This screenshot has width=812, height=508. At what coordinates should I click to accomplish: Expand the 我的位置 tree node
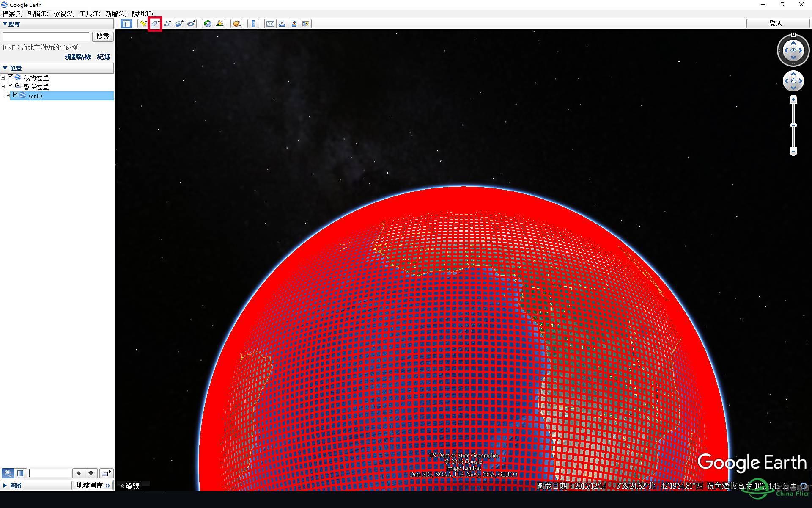(x=3, y=77)
